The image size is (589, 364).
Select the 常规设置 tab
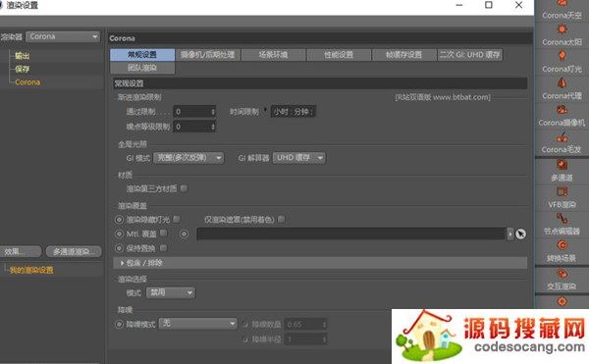[142, 54]
